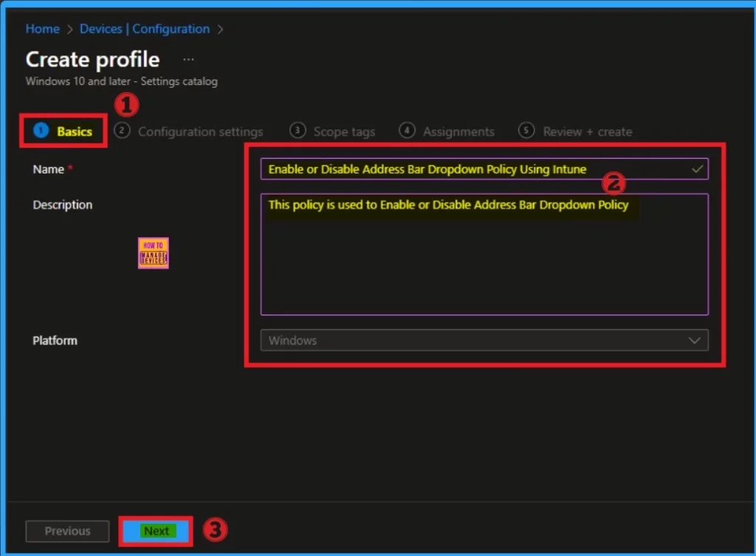Click the Platform label
Image resolution: width=756 pixels, height=556 pixels.
click(x=55, y=340)
